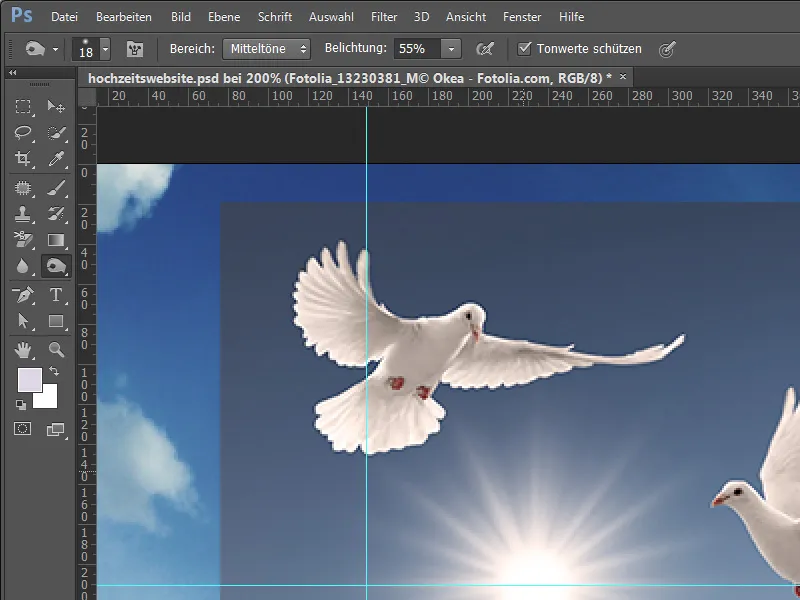Click the brush size 18 preview
This screenshot has width=800, height=600.
(x=86, y=49)
